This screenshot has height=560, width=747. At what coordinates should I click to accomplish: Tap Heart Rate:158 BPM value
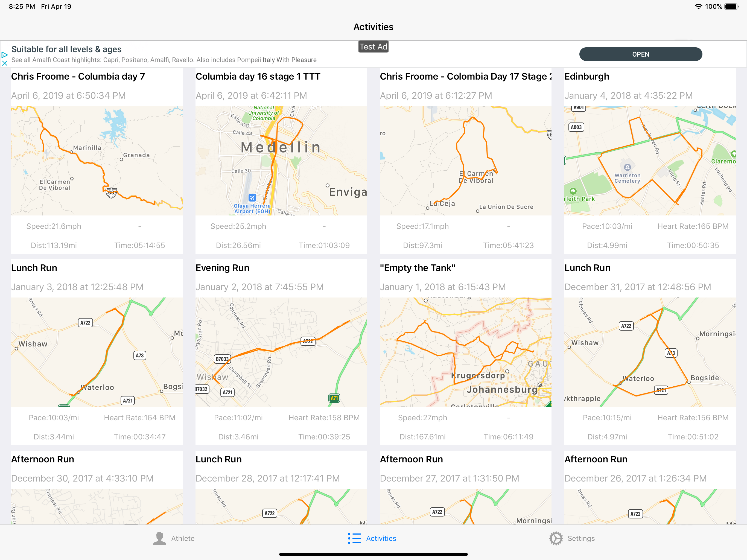[x=324, y=418]
